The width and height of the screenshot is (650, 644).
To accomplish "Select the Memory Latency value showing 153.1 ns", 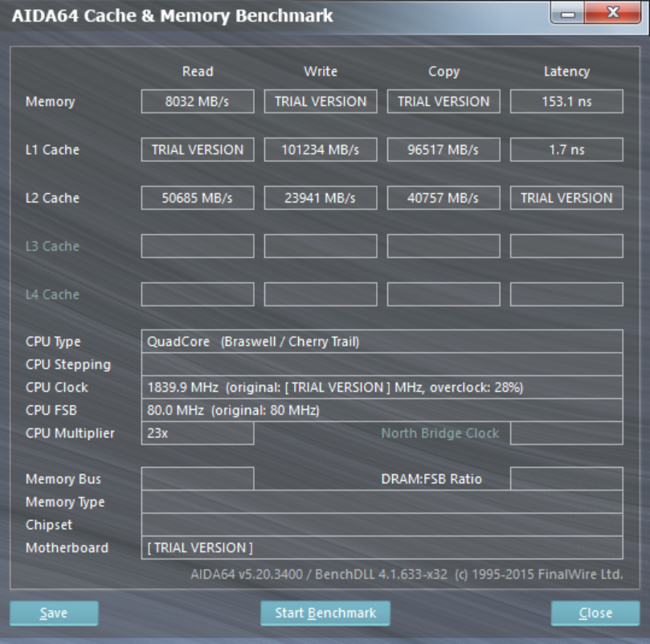I will 566,101.
